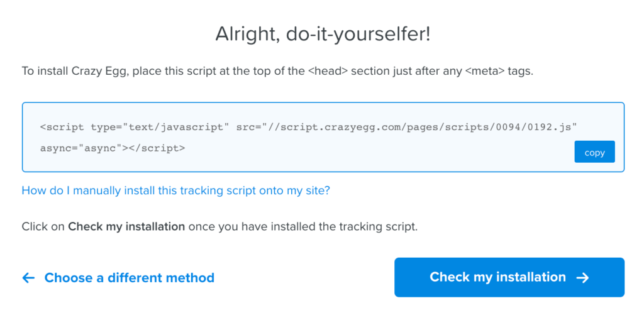Click the opening <script tag text
Viewport: 644px width, 320px height.
62,126
